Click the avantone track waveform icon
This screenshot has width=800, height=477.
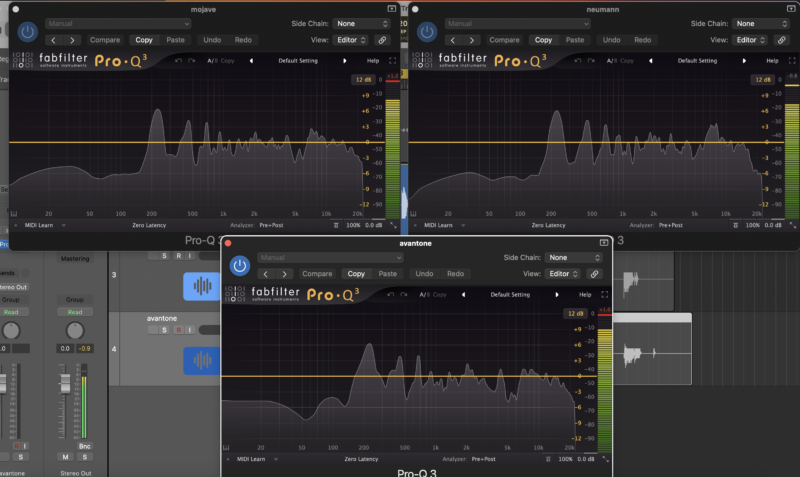pyautogui.click(x=203, y=360)
